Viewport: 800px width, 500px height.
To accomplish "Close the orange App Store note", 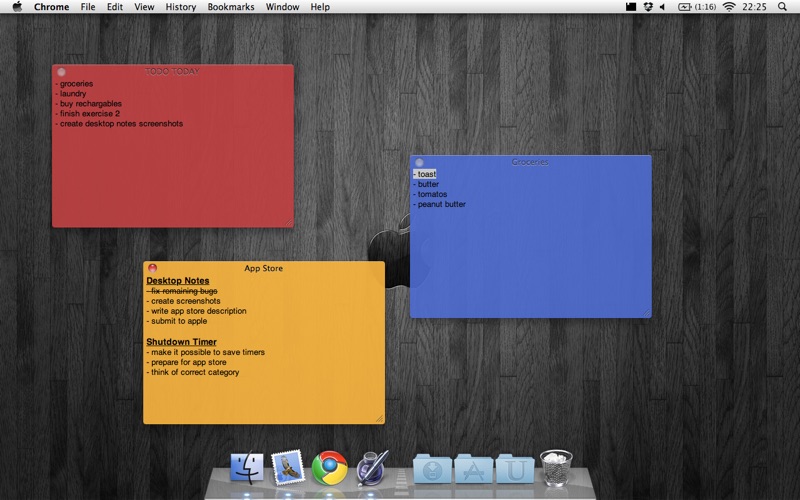I will (x=152, y=268).
